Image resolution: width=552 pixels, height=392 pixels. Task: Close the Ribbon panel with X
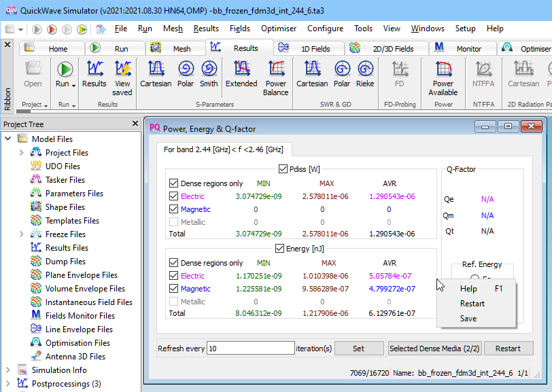coord(7,45)
